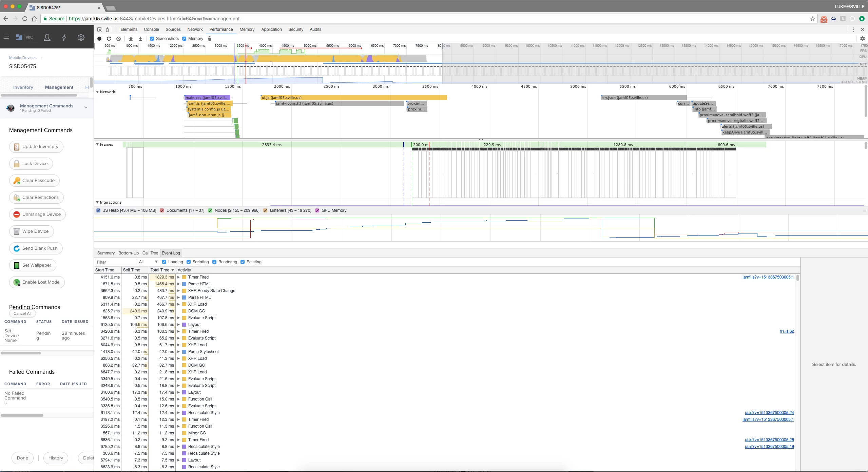Click the red mail extension icon
868x472 pixels.
(x=824, y=19)
